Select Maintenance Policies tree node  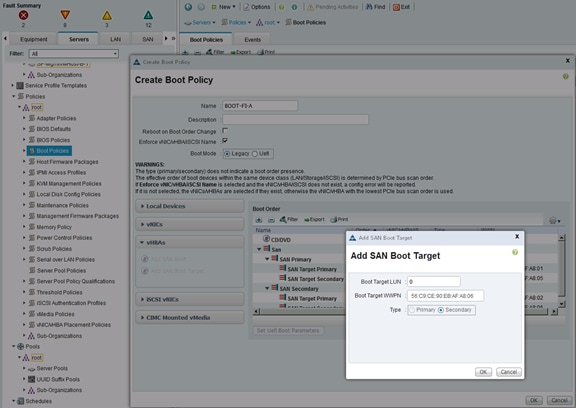[x=62, y=205]
